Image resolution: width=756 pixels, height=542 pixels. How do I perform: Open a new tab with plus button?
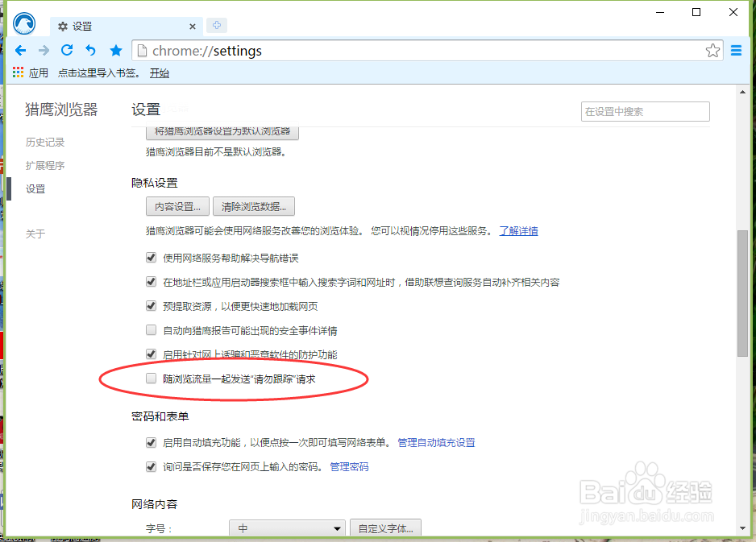[x=217, y=25]
